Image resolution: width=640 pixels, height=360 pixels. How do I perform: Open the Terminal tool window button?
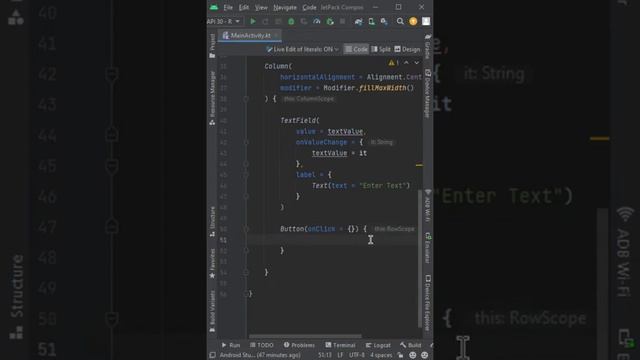coord(340,345)
